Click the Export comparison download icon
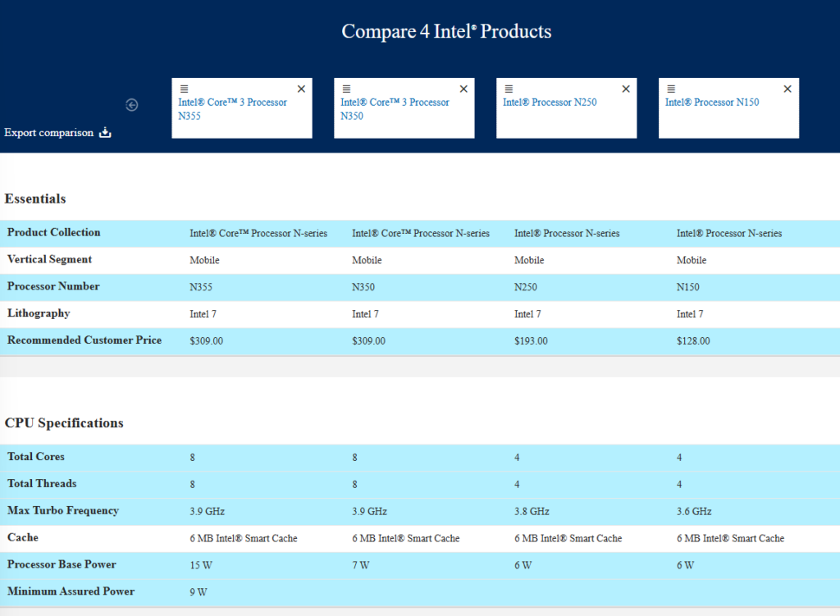This screenshot has height=616, width=840. pos(105,132)
